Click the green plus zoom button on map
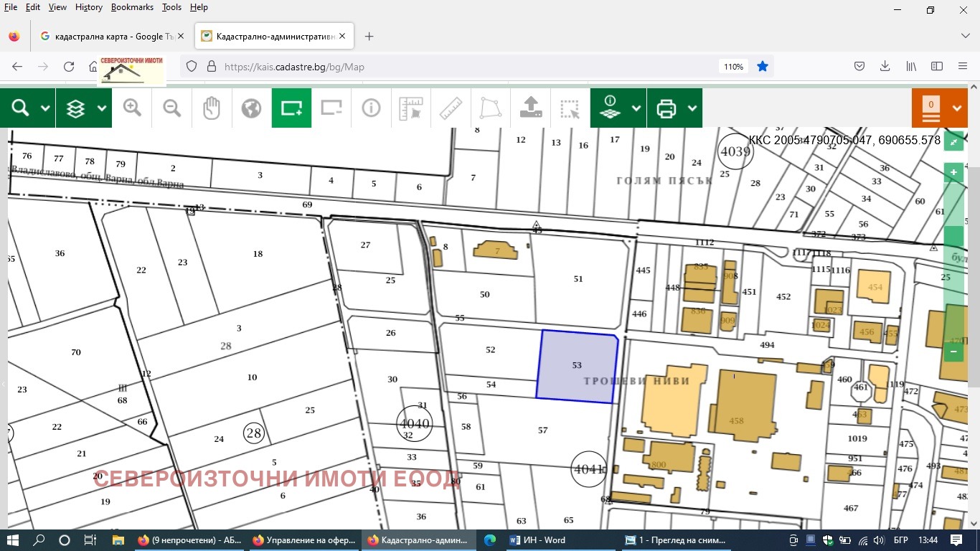The height and width of the screenshot is (551, 980). pyautogui.click(x=953, y=173)
